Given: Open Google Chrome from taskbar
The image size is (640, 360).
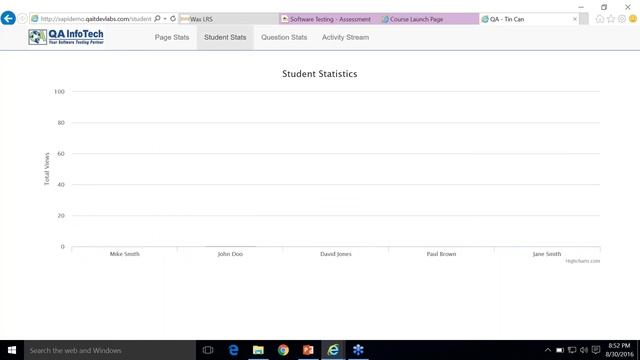Looking at the screenshot, I should (283, 350).
